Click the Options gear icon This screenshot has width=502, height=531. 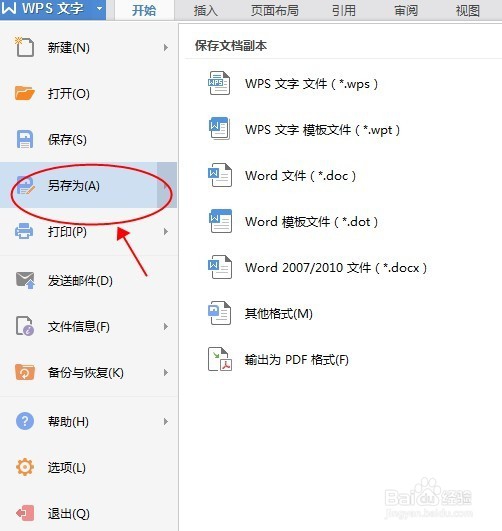click(25, 467)
